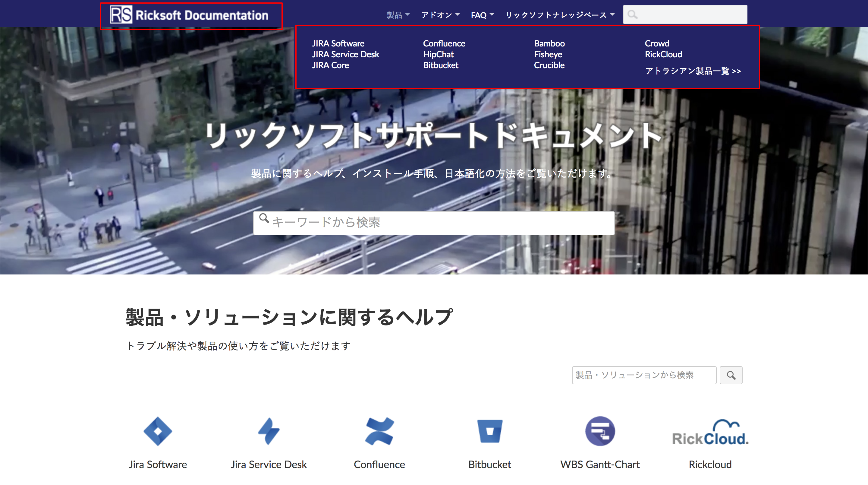
Task: Open the Bitbucket bucket icon
Action: [x=490, y=431]
